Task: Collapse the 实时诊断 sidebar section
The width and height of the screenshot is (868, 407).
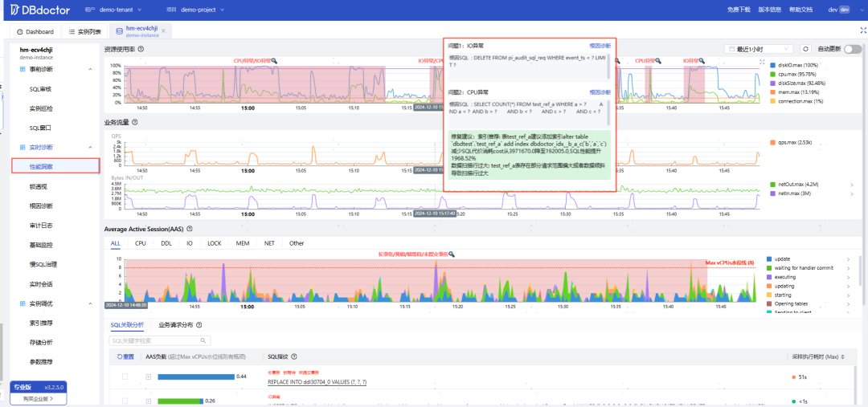Action: (90, 147)
